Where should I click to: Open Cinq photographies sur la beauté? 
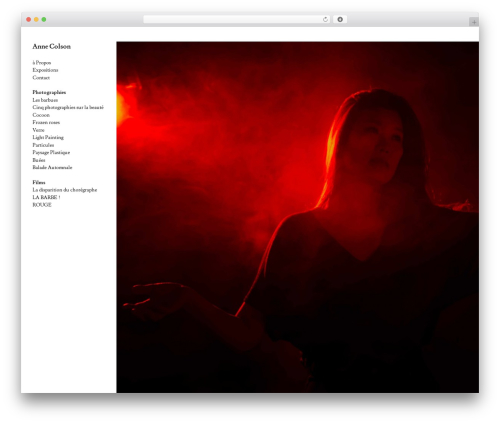pos(68,107)
